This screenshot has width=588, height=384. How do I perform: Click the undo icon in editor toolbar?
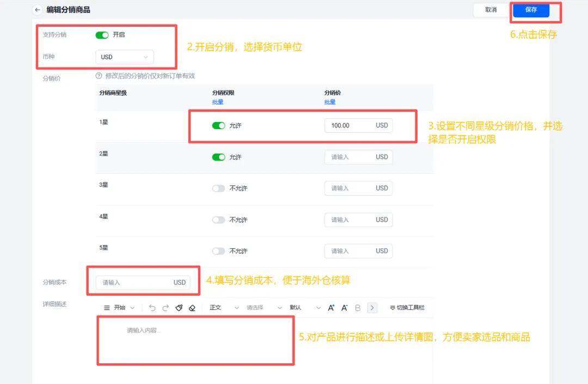pyautogui.click(x=152, y=308)
